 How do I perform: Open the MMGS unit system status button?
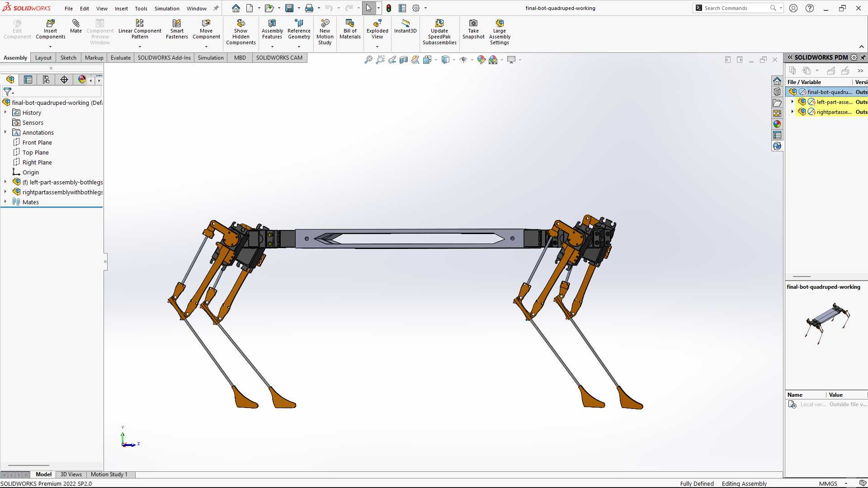pos(828,483)
